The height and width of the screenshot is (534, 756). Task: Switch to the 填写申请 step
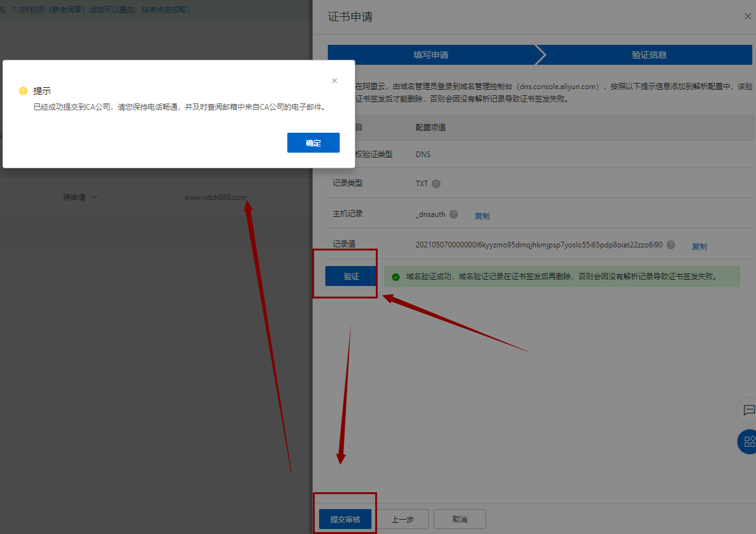click(431, 55)
